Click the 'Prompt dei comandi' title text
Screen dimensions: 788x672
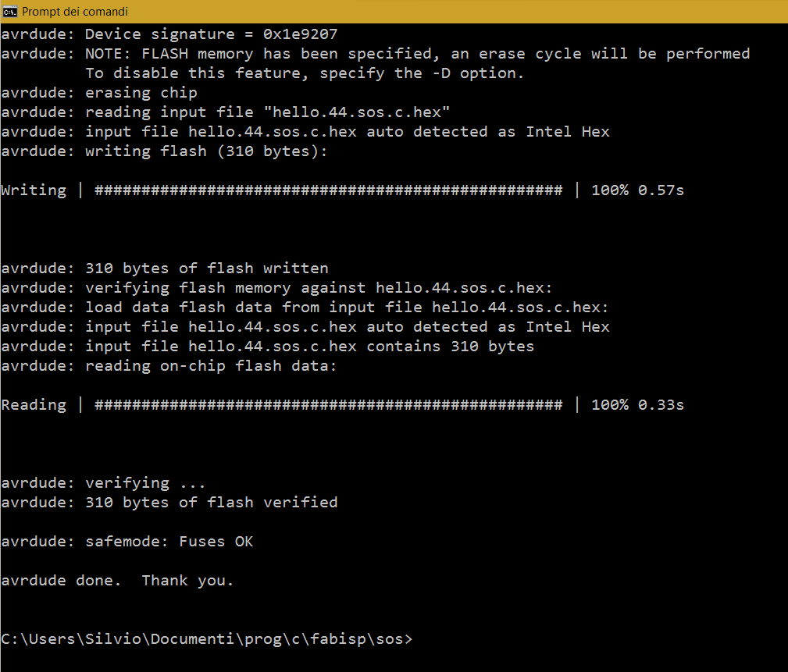click(x=75, y=12)
